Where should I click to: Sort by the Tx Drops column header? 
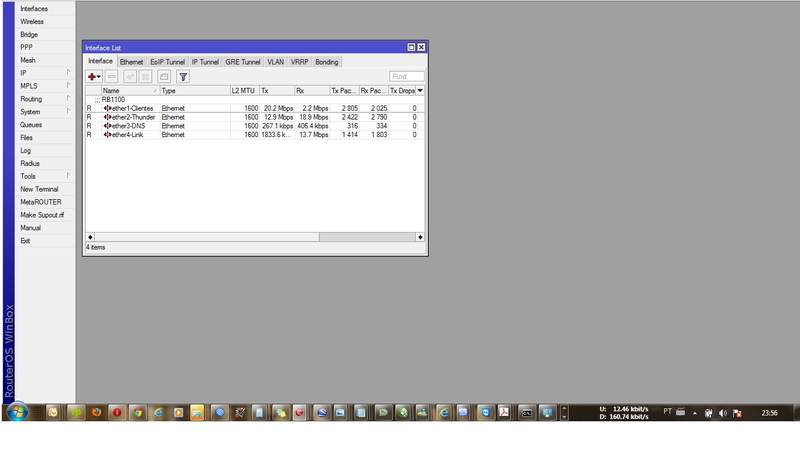(403, 90)
